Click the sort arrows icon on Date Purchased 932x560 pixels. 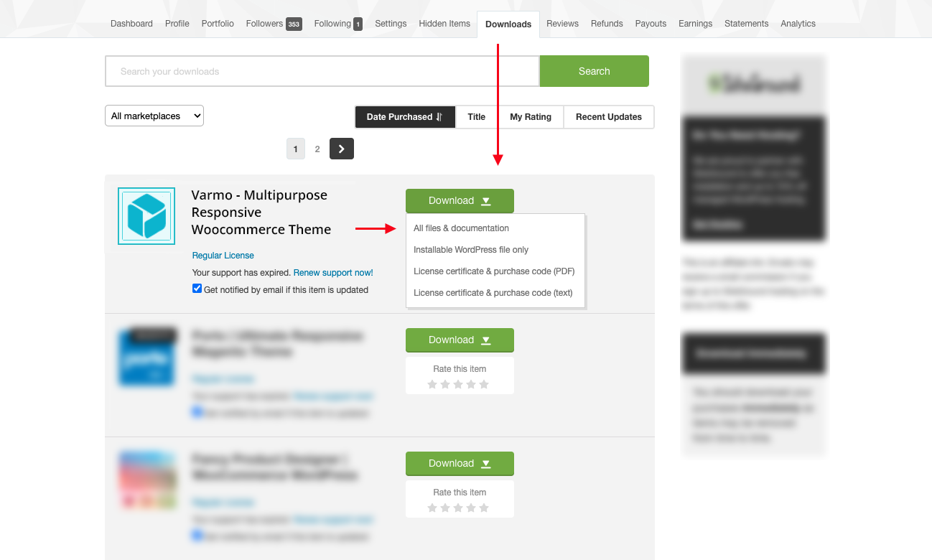pos(439,117)
